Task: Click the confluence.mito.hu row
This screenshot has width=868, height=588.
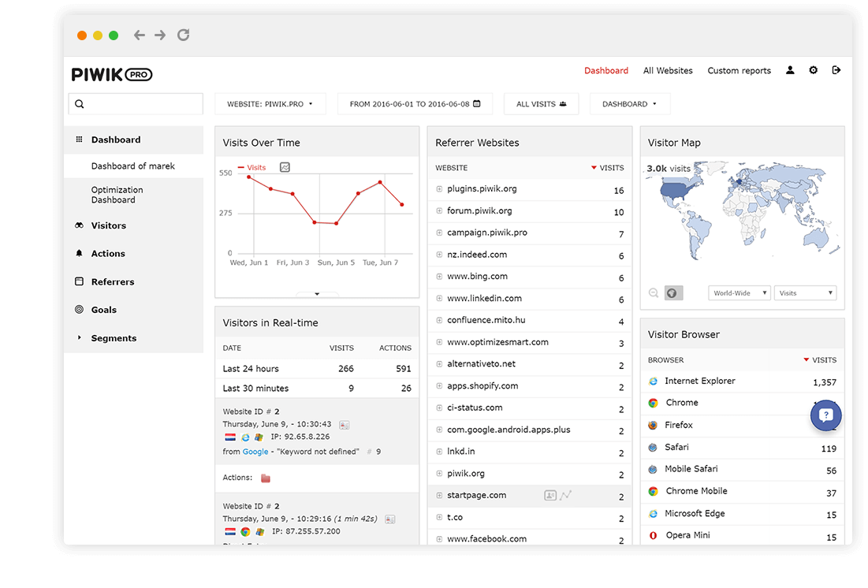Action: click(x=530, y=321)
